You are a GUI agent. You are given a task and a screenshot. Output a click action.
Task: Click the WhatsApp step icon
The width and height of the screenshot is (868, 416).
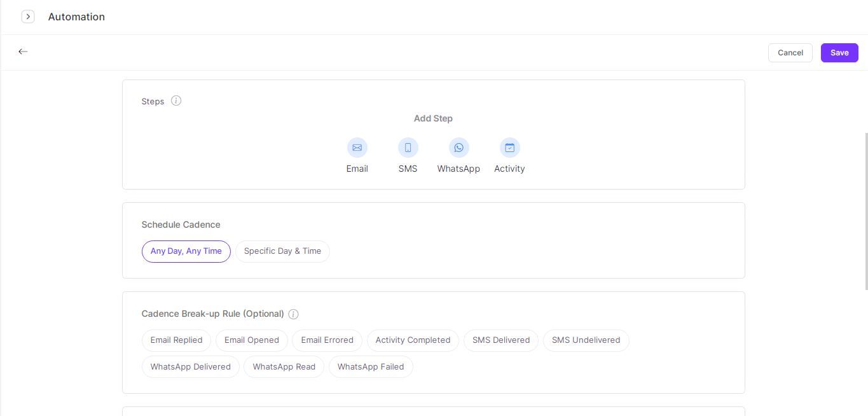(458, 147)
